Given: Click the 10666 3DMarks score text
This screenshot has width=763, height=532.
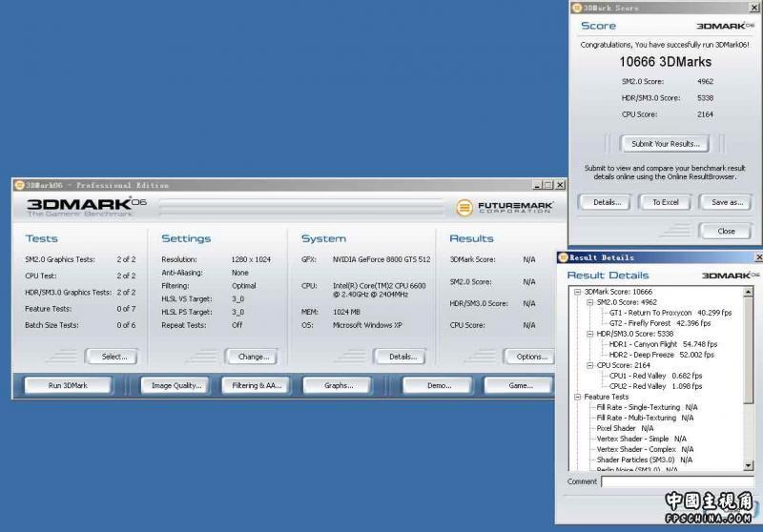Looking at the screenshot, I should click(x=665, y=62).
